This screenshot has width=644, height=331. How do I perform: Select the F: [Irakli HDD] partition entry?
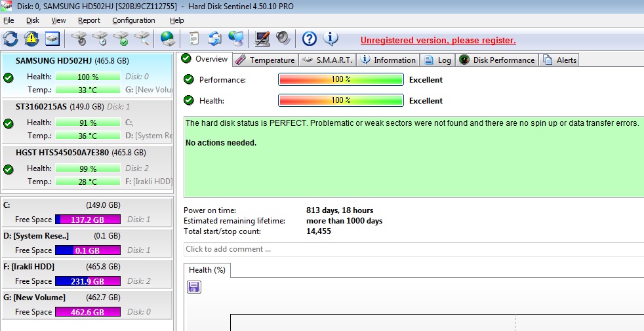[87, 273]
